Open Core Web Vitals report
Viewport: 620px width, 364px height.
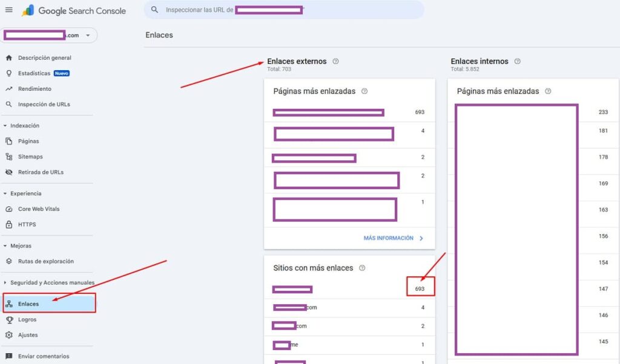(x=39, y=209)
